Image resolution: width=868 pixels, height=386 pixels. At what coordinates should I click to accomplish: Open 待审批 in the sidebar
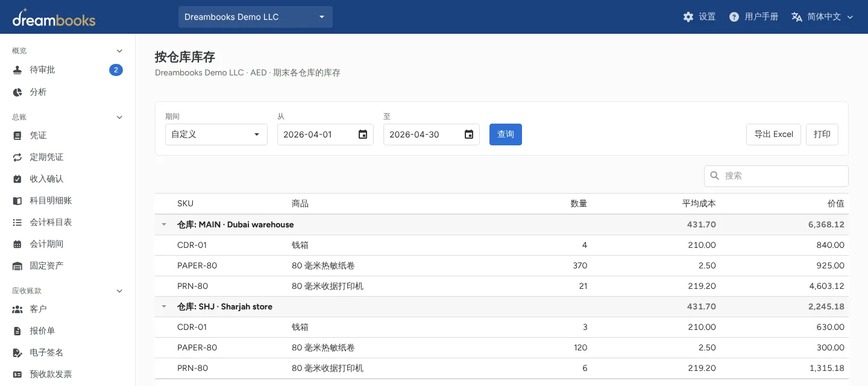tap(68, 70)
